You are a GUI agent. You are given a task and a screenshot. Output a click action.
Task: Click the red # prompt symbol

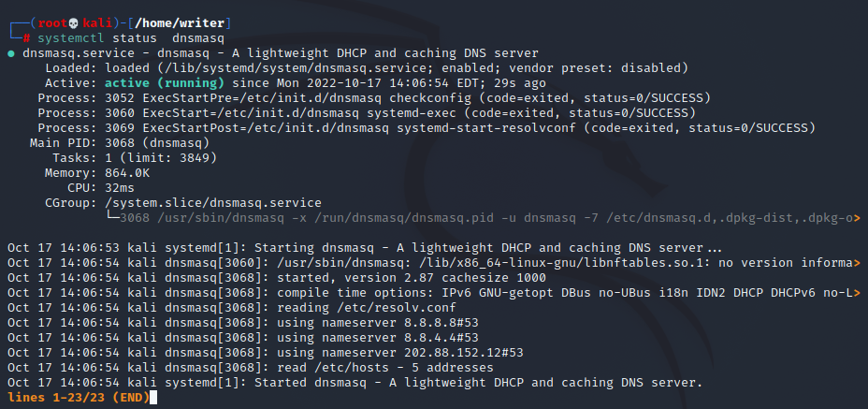click(26, 37)
